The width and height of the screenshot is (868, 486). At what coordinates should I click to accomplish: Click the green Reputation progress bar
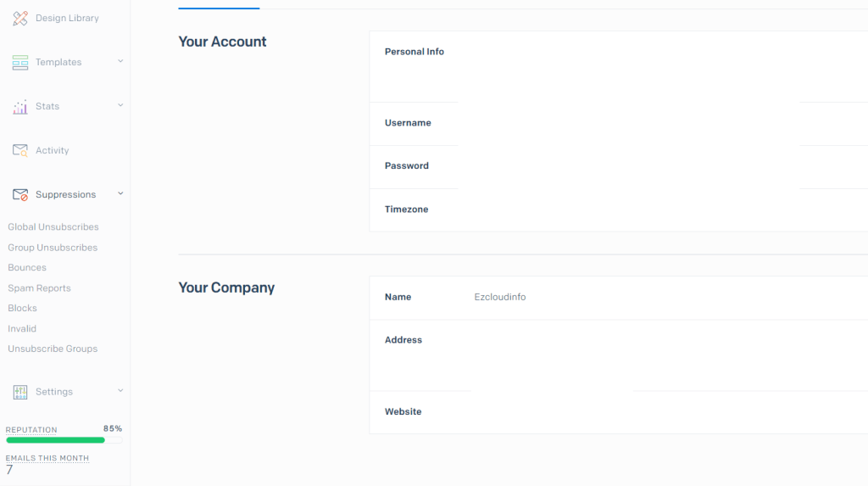pos(56,440)
